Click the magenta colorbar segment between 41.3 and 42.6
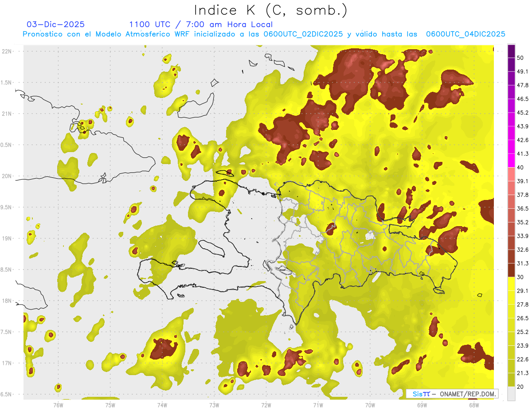The image size is (532, 411). (x=512, y=147)
